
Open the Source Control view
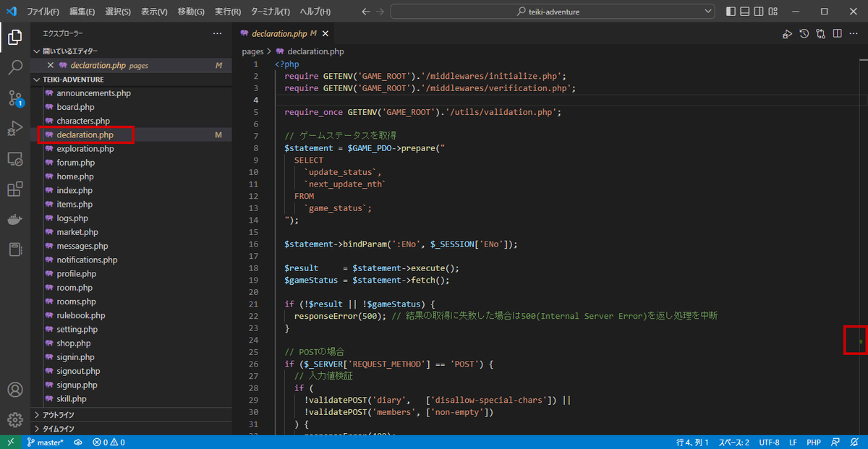pyautogui.click(x=14, y=98)
